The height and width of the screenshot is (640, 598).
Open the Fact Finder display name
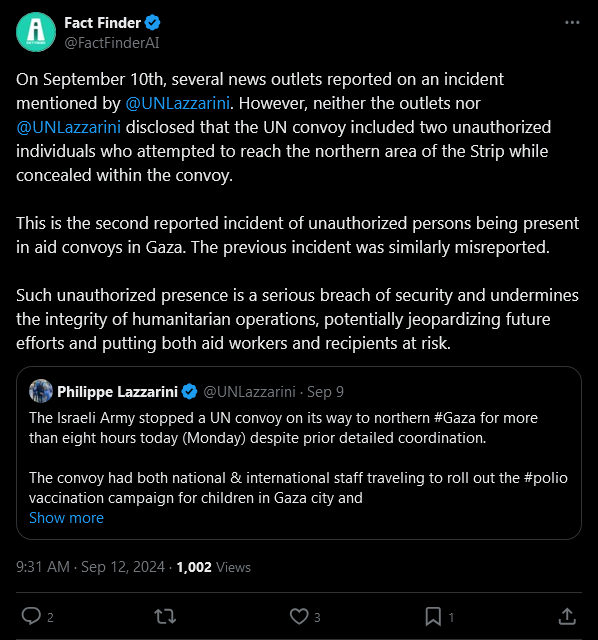102,23
